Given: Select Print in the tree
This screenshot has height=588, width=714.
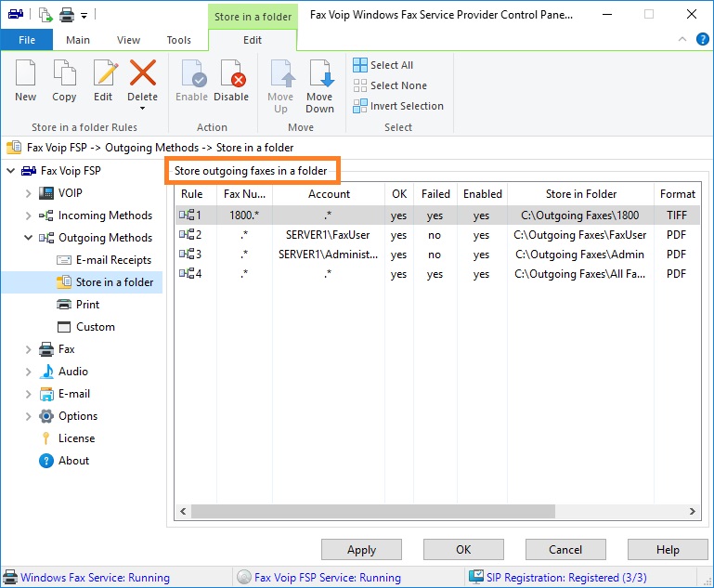Looking at the screenshot, I should (x=87, y=305).
